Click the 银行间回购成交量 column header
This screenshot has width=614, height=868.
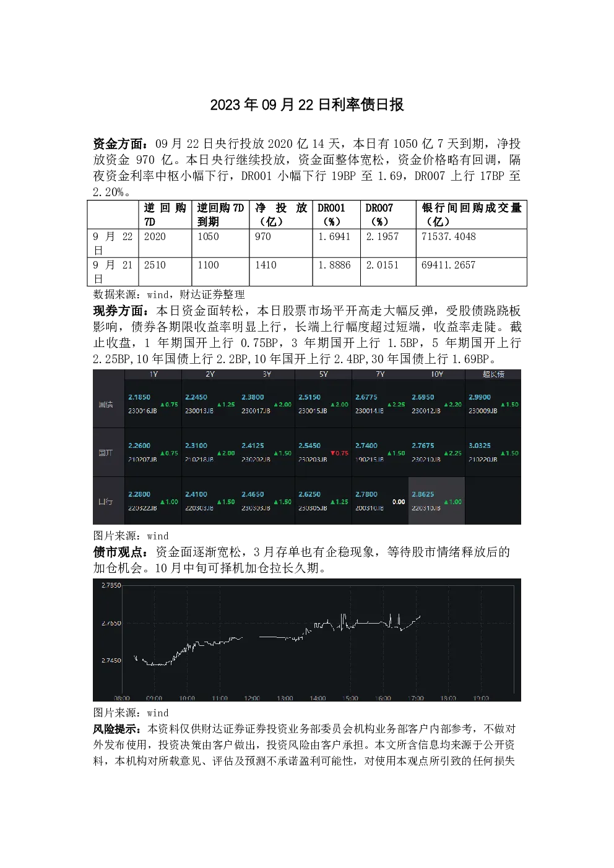point(471,215)
